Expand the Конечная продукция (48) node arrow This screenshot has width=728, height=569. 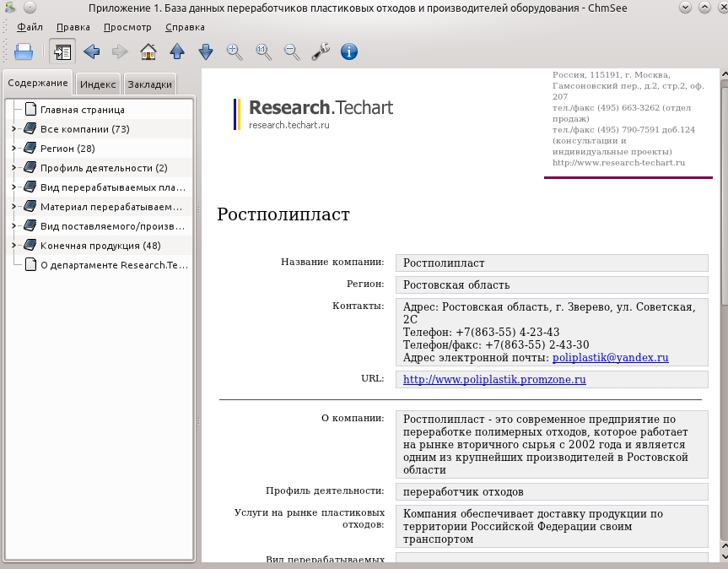(x=13, y=246)
